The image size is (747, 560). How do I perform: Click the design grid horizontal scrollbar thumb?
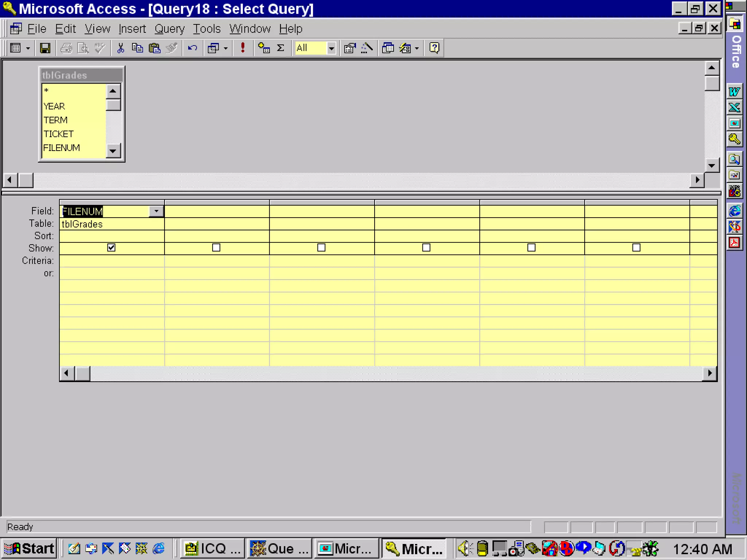(82, 373)
